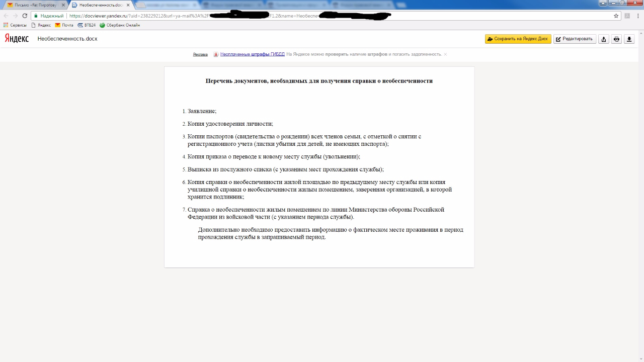Image resolution: width=644 pixels, height=362 pixels.
Task: Open the PDF extension icon
Action: 627,16
